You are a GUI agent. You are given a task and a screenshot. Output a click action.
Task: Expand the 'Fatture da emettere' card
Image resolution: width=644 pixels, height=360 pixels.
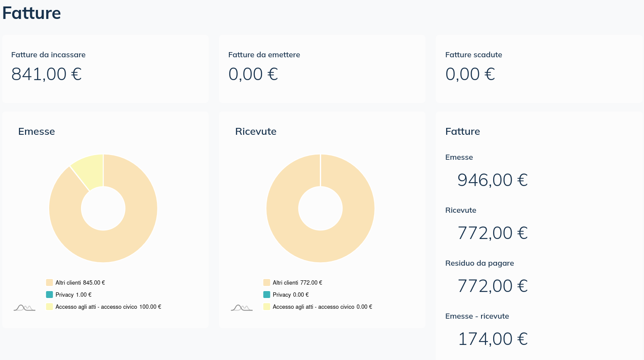tap(322, 69)
